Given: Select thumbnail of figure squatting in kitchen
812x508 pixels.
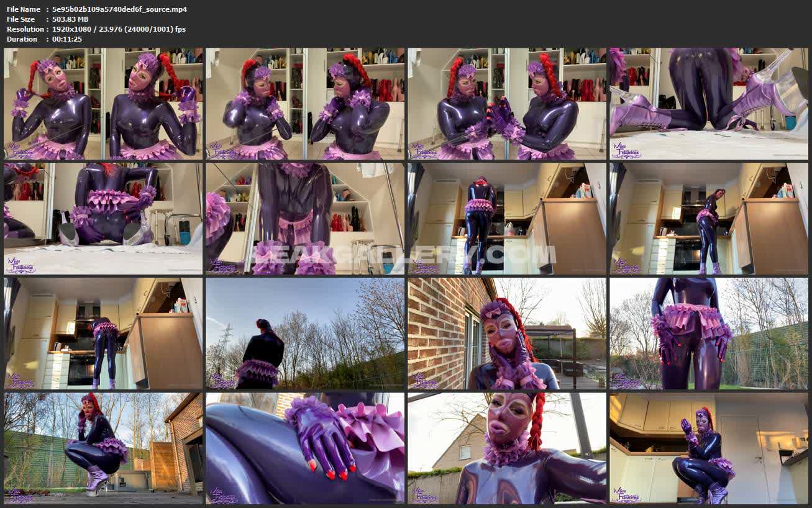Looking at the screenshot, I should 709,448.
